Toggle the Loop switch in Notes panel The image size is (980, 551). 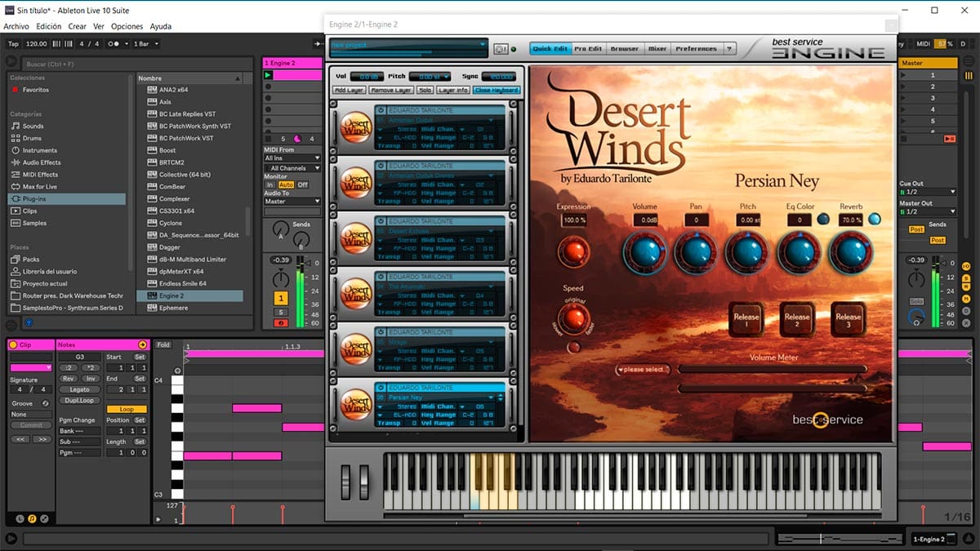coord(127,409)
